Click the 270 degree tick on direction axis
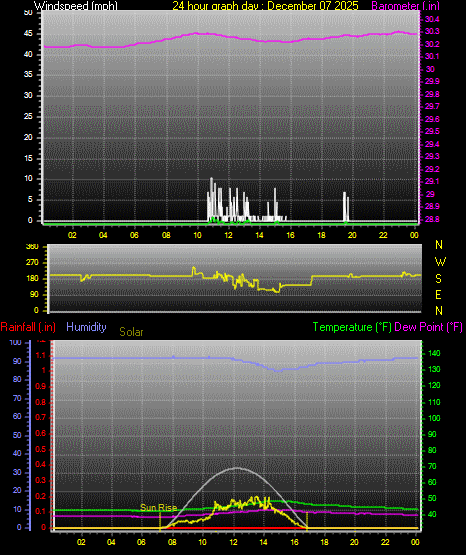The width and height of the screenshot is (466, 555). pos(32,263)
